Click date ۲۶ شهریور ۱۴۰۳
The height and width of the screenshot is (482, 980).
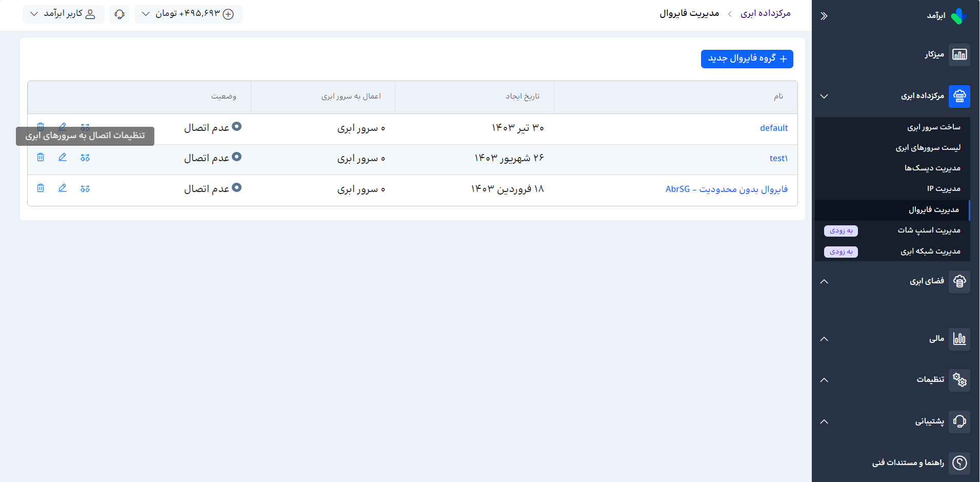pyautogui.click(x=509, y=158)
